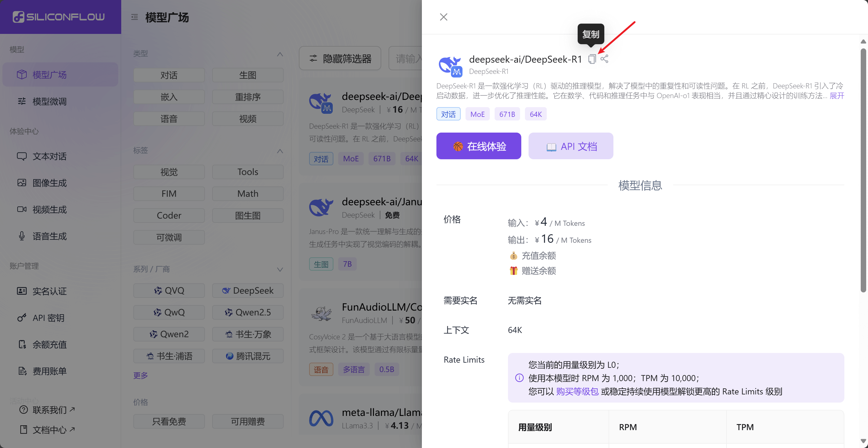The height and width of the screenshot is (448, 868).
Task: Click the sidebar collapse icon near 模型广场
Action: [x=135, y=17]
